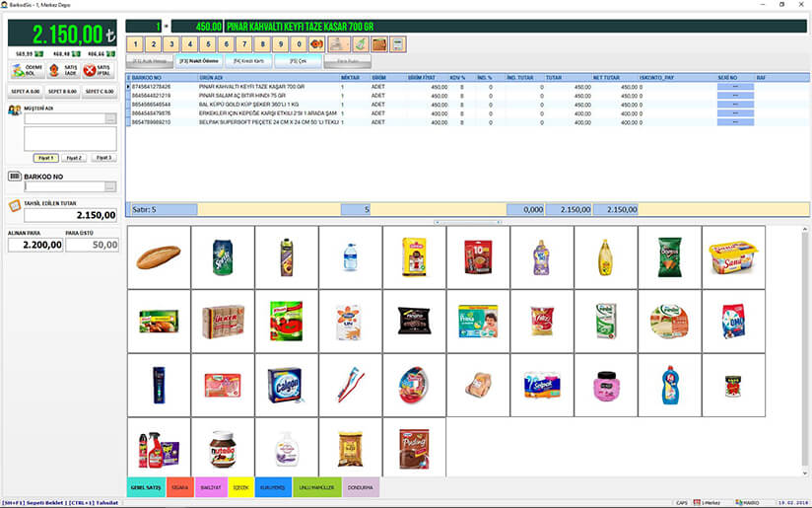Pick the Sprite can product tile

click(223, 257)
